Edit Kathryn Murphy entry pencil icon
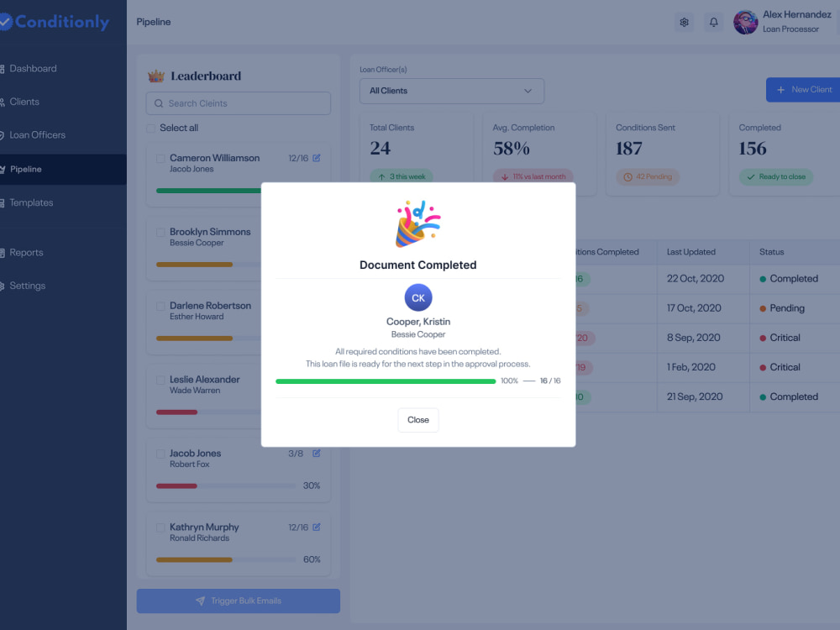 tap(317, 528)
